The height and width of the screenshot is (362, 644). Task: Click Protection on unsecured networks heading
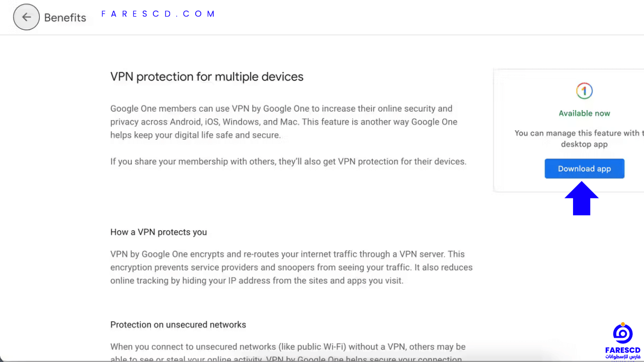click(178, 325)
